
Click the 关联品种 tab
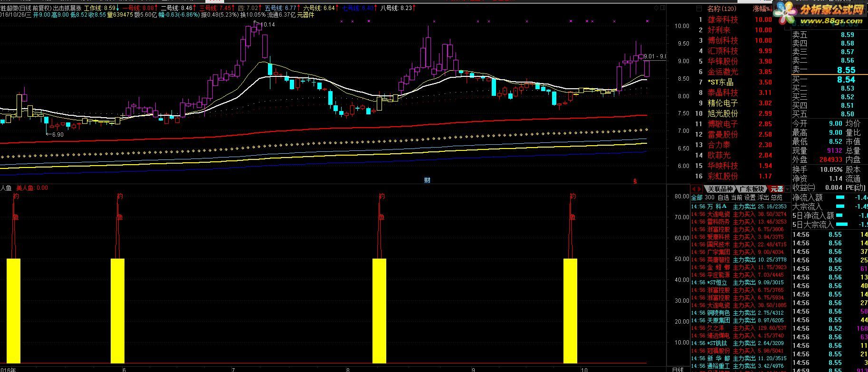tap(720, 189)
